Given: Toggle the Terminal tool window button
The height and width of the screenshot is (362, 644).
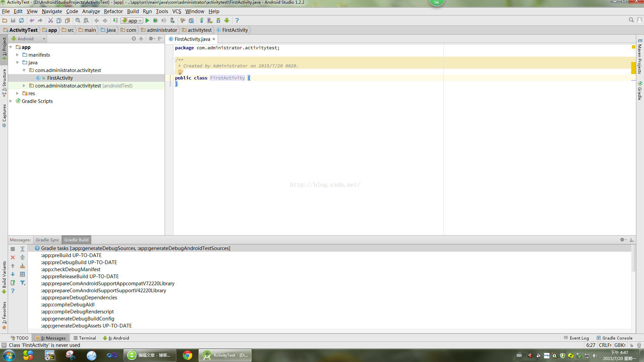Looking at the screenshot, I should (x=85, y=338).
